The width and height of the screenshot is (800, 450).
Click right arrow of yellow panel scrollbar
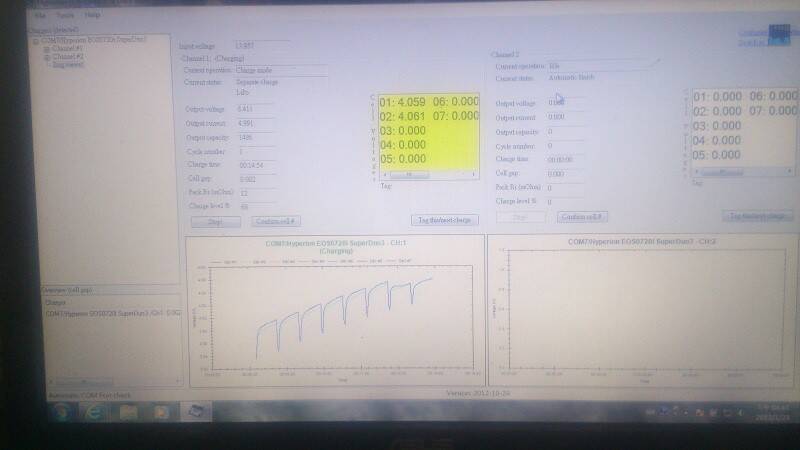coord(474,174)
